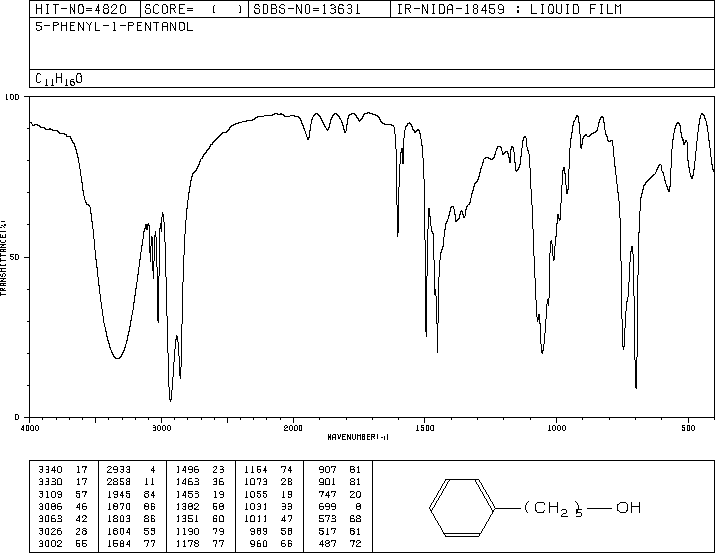Select peak table entry 3330
This screenshot has width=715, height=553.
(50, 481)
